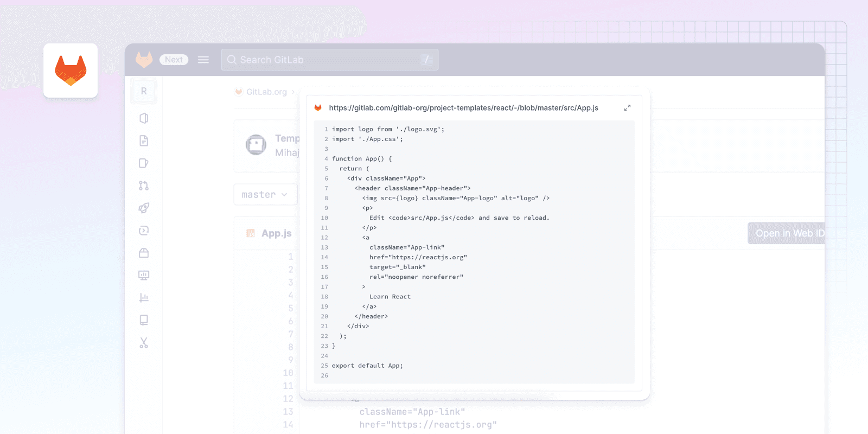This screenshot has width=868, height=434.
Task: Open Merge requests icon in sidebar
Action: coord(144,186)
